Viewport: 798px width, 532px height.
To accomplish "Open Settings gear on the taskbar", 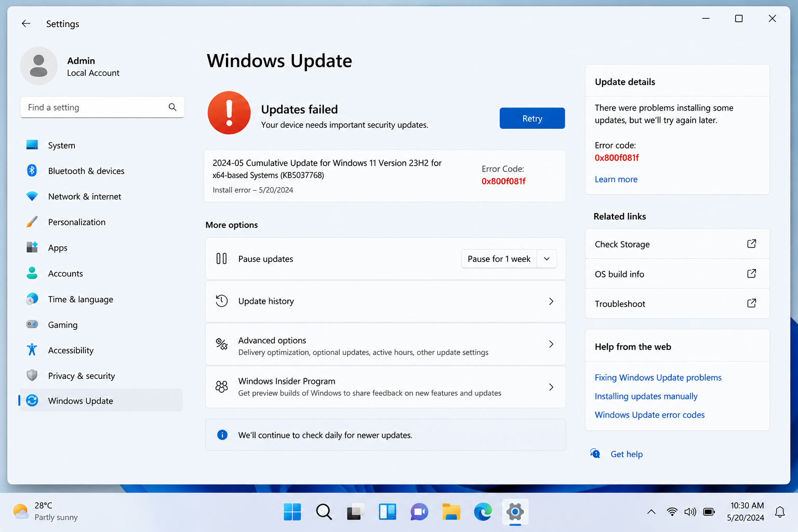I will (x=515, y=512).
